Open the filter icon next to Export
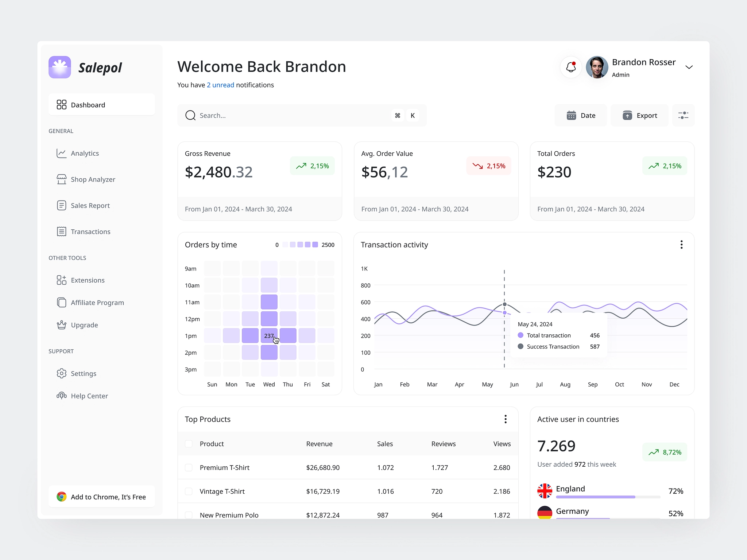The width and height of the screenshot is (747, 560). 684,115
